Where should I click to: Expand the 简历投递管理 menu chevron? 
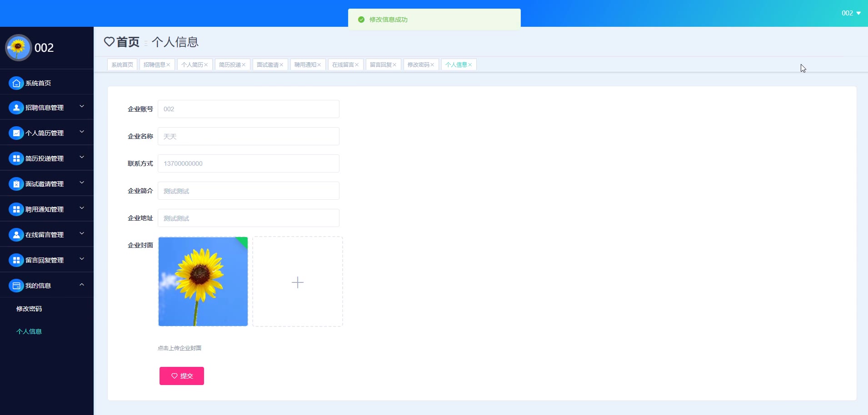pos(82,157)
